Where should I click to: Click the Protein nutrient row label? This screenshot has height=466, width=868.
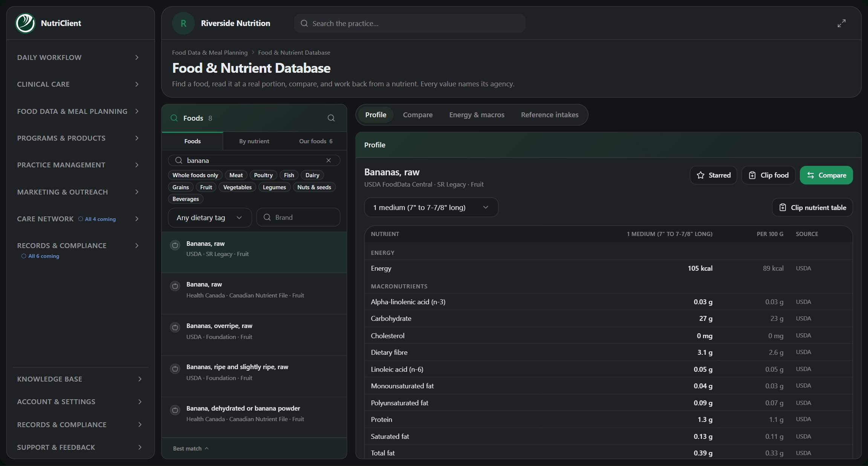[381, 420]
